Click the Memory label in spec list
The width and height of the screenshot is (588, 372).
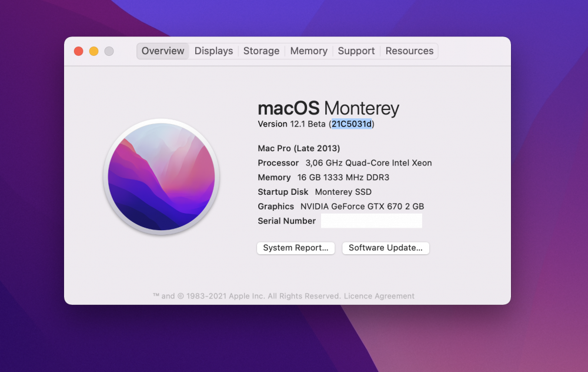click(274, 177)
